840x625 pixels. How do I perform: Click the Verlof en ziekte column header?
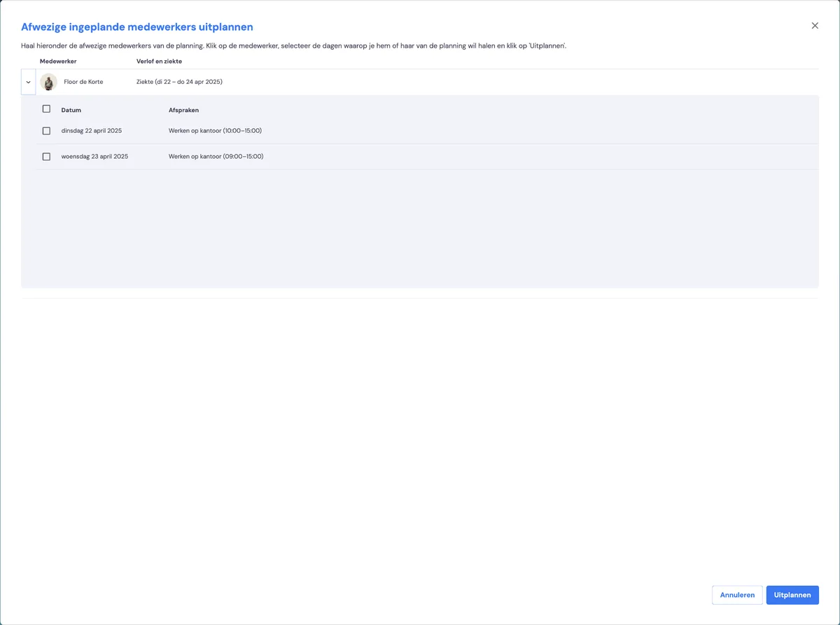tap(159, 62)
